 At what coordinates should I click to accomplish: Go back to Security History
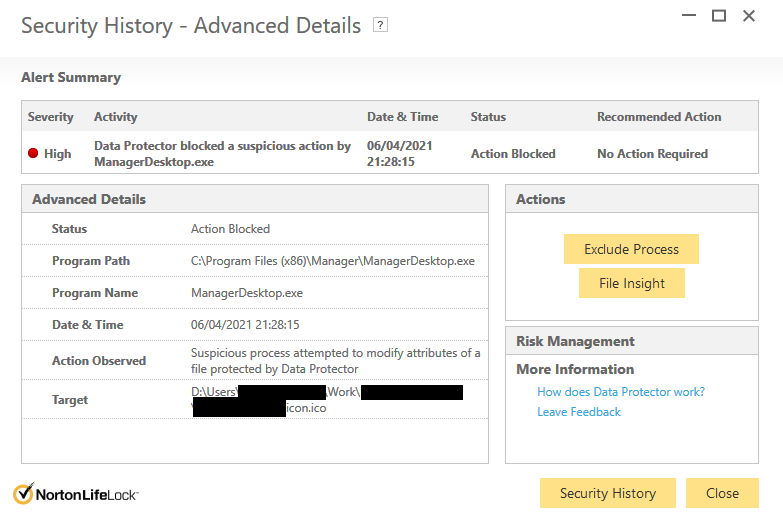(608, 493)
